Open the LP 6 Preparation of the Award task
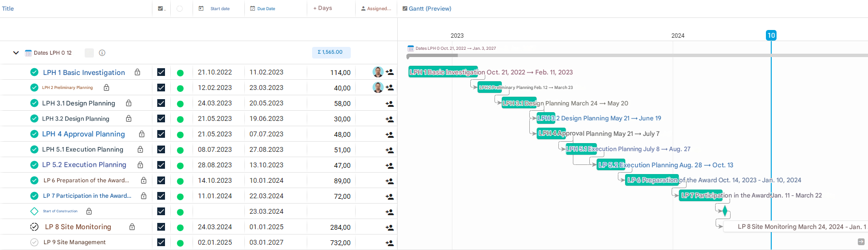 point(86,180)
